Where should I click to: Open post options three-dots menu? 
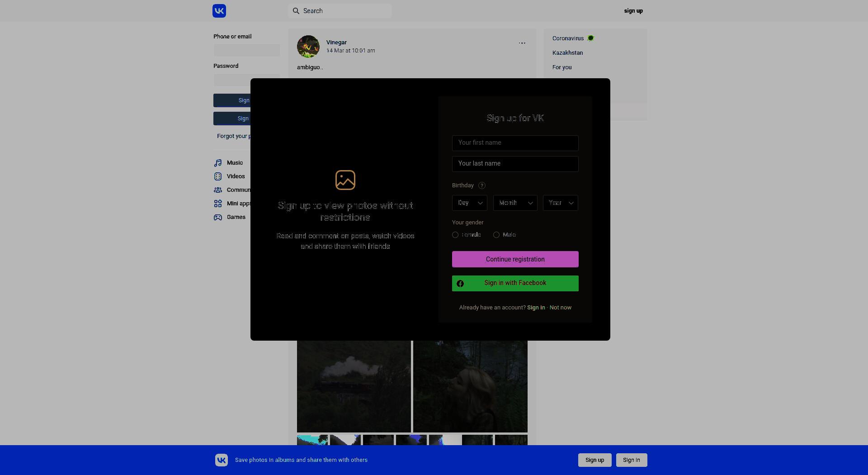point(522,43)
